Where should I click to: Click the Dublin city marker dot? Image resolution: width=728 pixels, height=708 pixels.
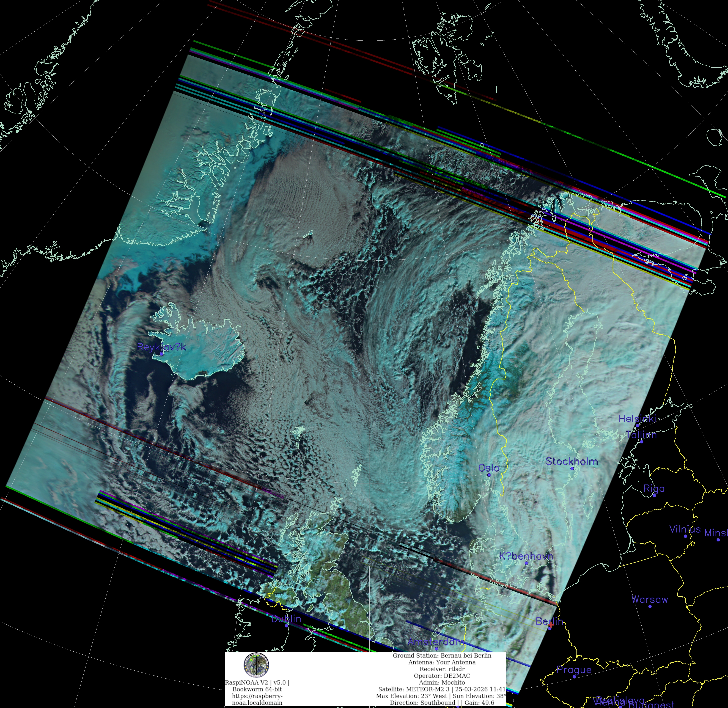286,626
